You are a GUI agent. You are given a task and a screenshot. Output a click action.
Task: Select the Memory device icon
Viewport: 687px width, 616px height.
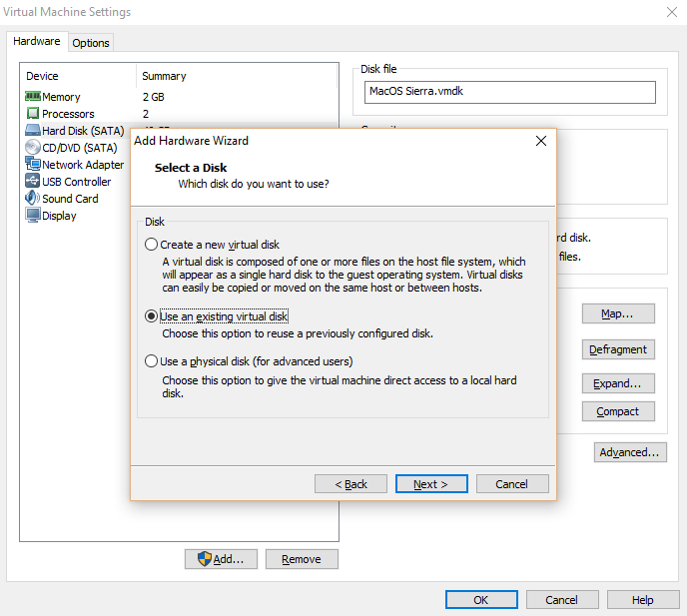pos(33,97)
